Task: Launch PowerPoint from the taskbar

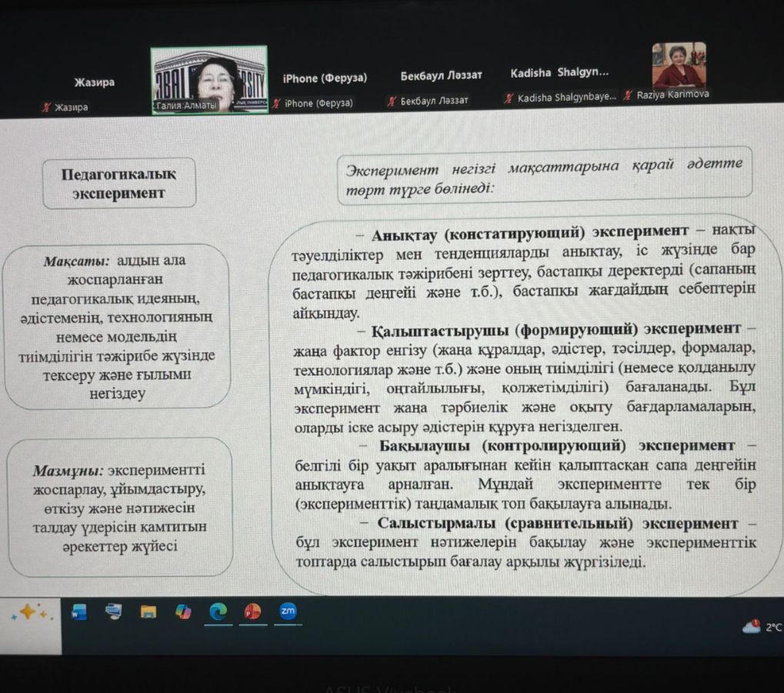Action: click(252, 612)
